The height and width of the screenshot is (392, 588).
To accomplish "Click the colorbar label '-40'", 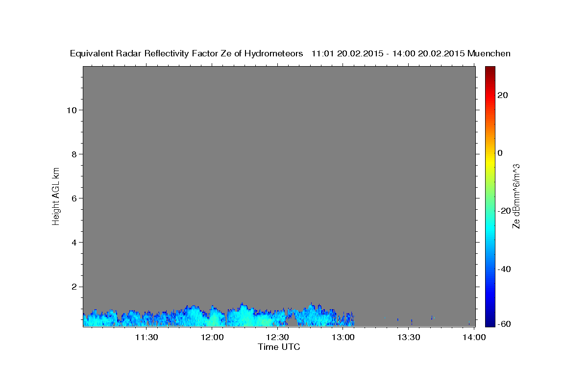I will [x=504, y=269].
